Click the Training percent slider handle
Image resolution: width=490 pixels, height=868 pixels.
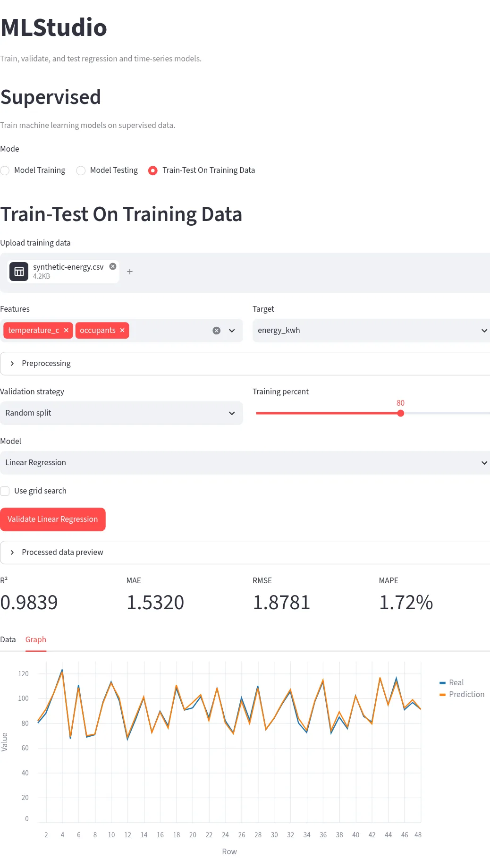coord(401,413)
